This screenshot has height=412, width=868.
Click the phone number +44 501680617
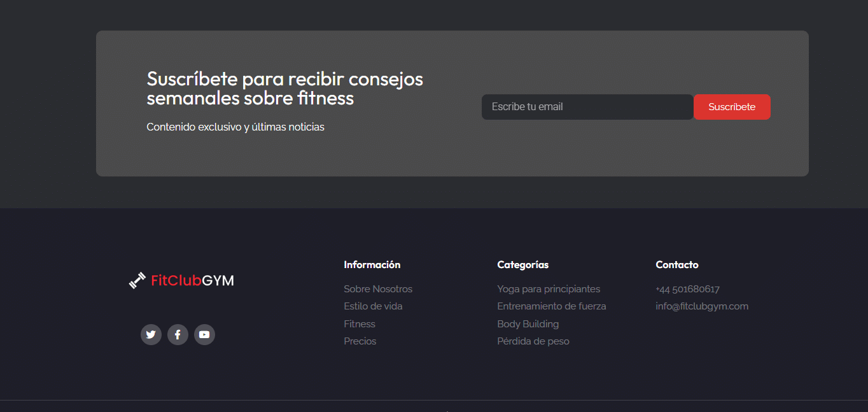[687, 289]
